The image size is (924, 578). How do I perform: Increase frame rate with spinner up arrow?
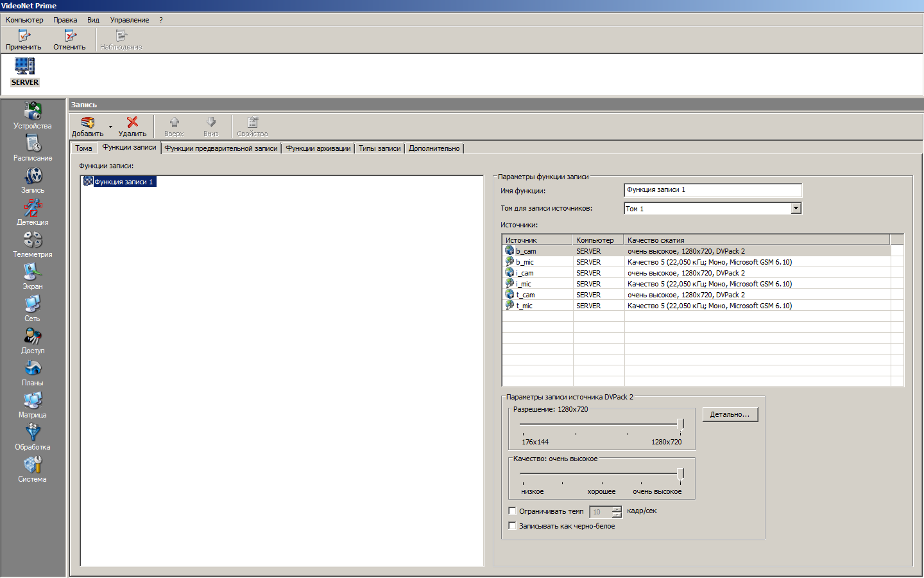click(x=617, y=509)
